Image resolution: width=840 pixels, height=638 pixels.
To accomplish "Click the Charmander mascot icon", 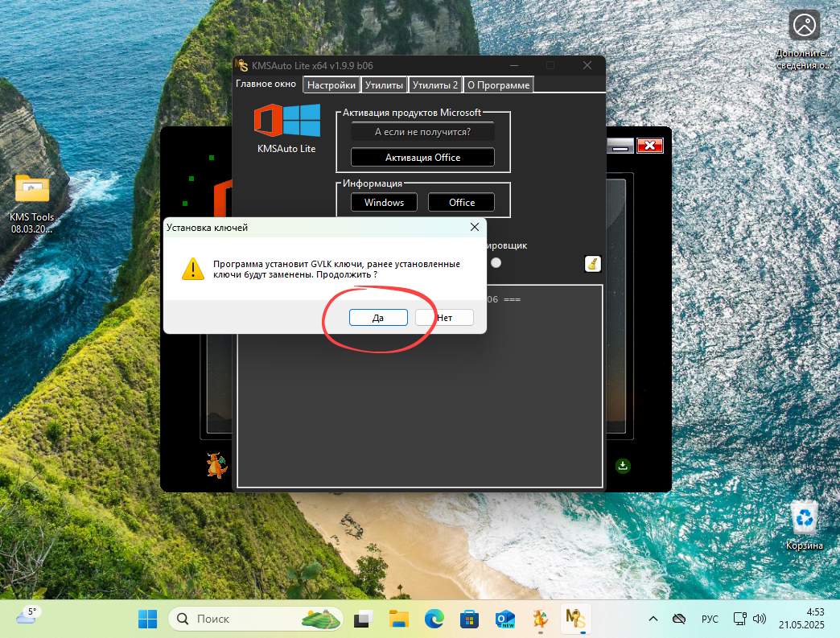I will pyautogui.click(x=217, y=465).
